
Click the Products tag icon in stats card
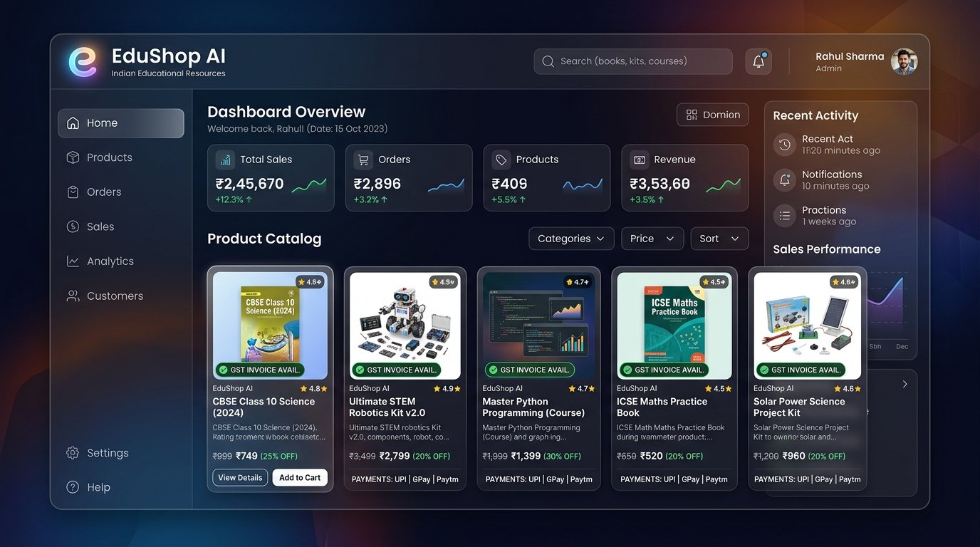click(x=501, y=160)
